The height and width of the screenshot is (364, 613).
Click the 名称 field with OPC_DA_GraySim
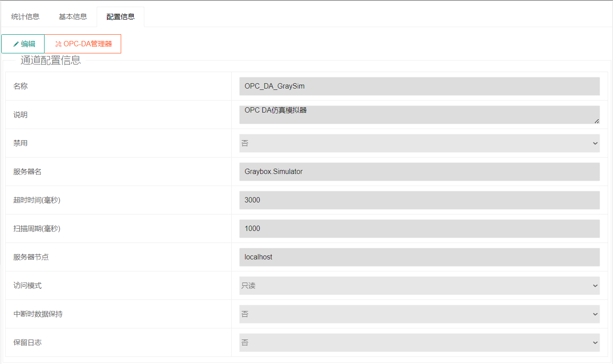coord(419,86)
